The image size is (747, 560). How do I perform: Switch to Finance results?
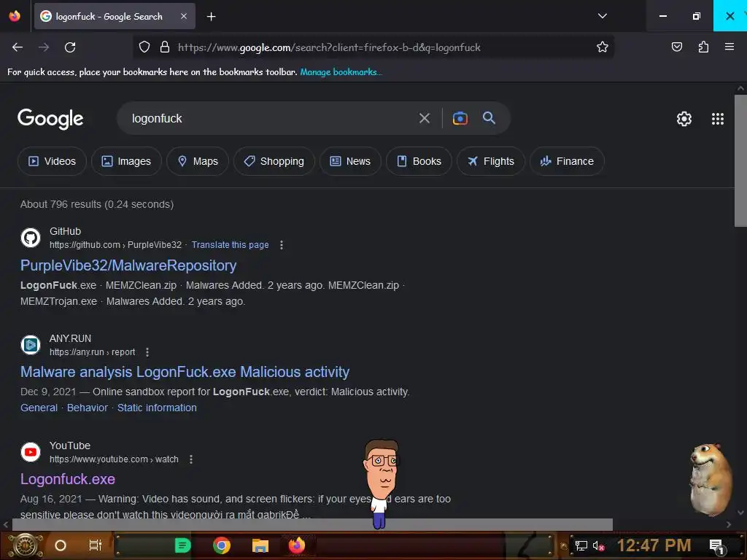(x=567, y=161)
